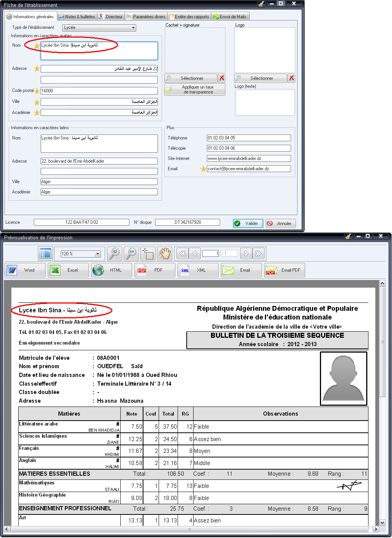Viewport: 392px width, 538px height.
Task: Export the report to PDF
Action: pyautogui.click(x=155, y=270)
